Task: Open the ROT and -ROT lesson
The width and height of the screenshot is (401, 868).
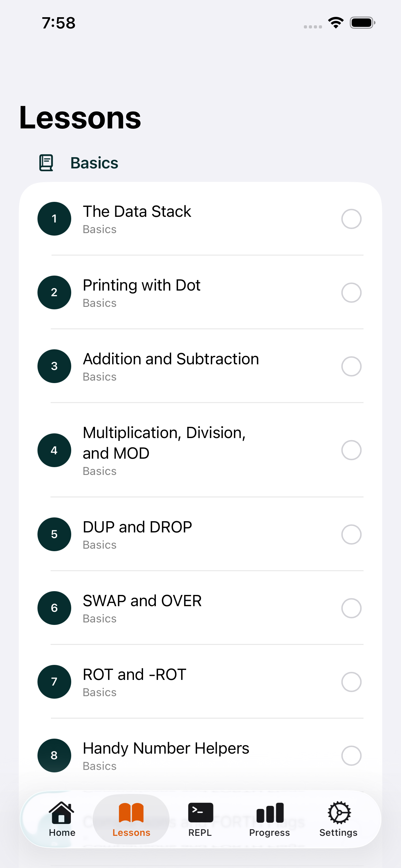Action: [x=200, y=682]
